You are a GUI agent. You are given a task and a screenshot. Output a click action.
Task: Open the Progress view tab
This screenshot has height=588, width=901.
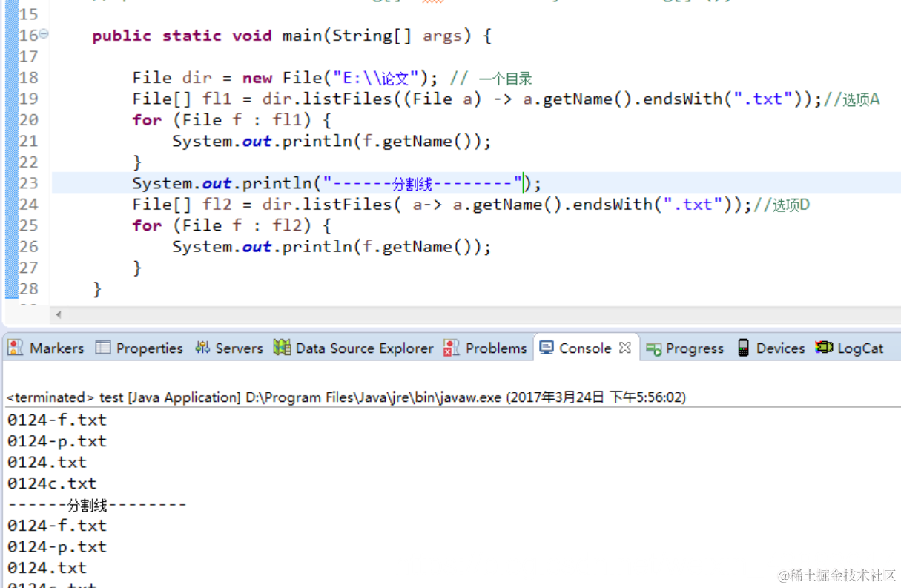[684, 348]
